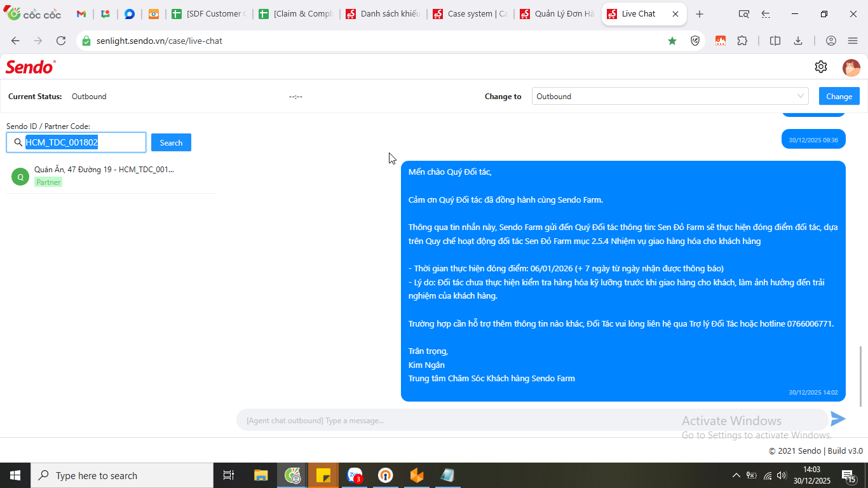Open the browser profile account icon
This screenshot has width=868, height=488.
pyautogui.click(x=831, y=41)
